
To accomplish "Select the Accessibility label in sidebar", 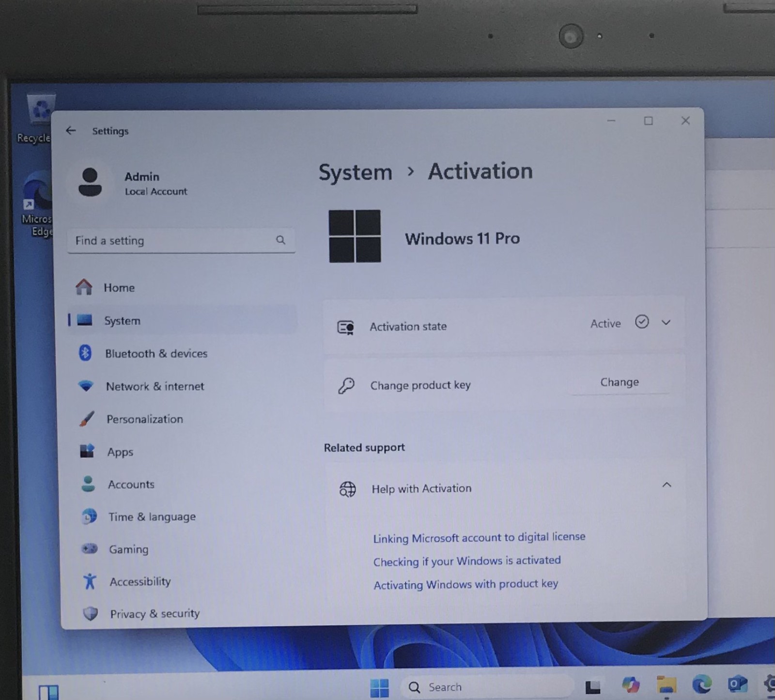I will [140, 581].
